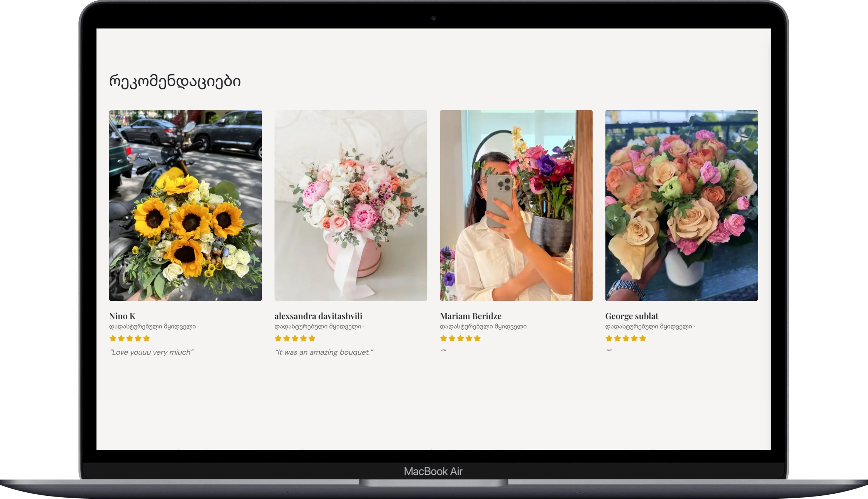Screen dimensions: 868x499
Task: Click the quote "Love youuu very miuch"
Action: tap(151, 352)
